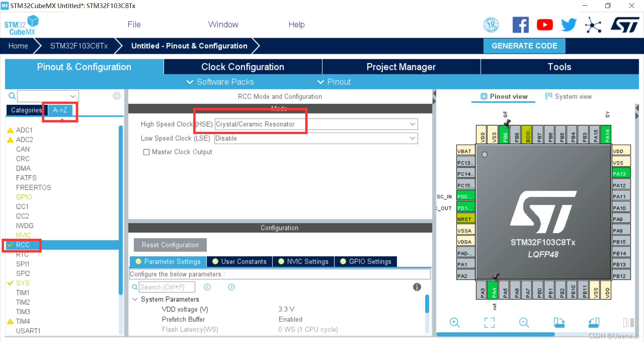
Task: Click the search magnifier in categories panel
Action: [12, 96]
